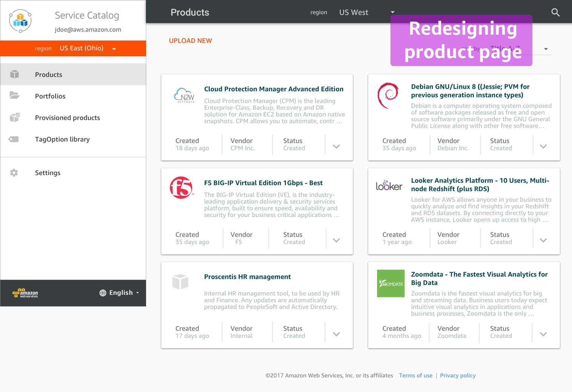The image size is (572, 392).
Task: Open the Zoomdata Fastest Visual Analytics title
Action: click(x=479, y=279)
